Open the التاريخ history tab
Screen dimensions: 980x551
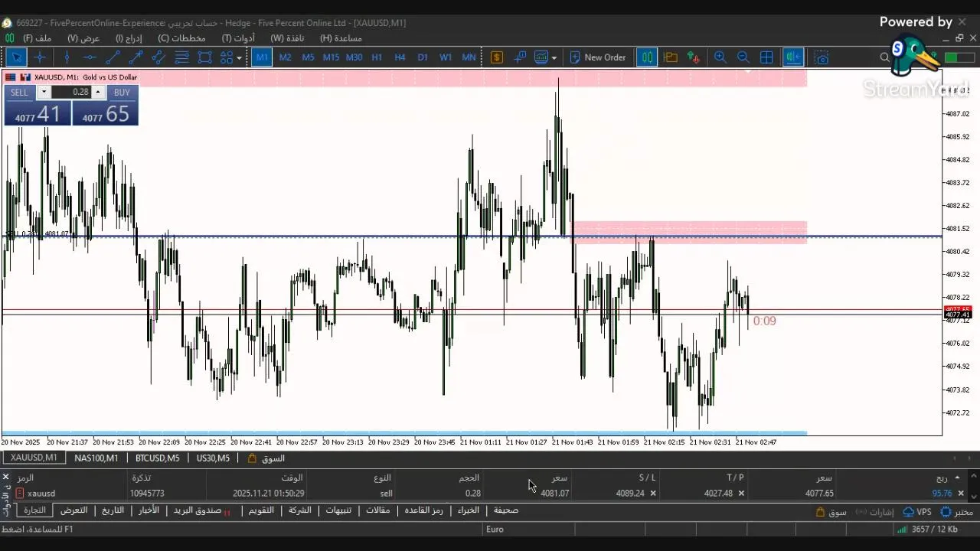click(x=113, y=510)
